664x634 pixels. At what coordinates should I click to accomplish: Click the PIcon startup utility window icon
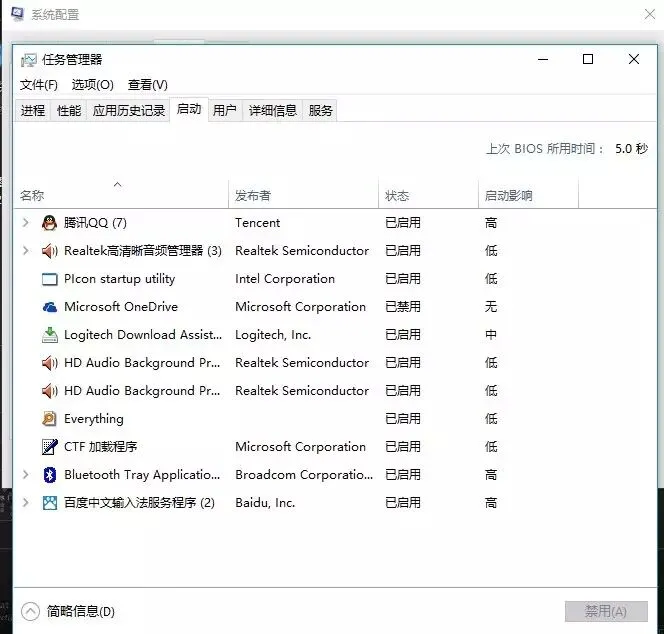pyautogui.click(x=50, y=279)
